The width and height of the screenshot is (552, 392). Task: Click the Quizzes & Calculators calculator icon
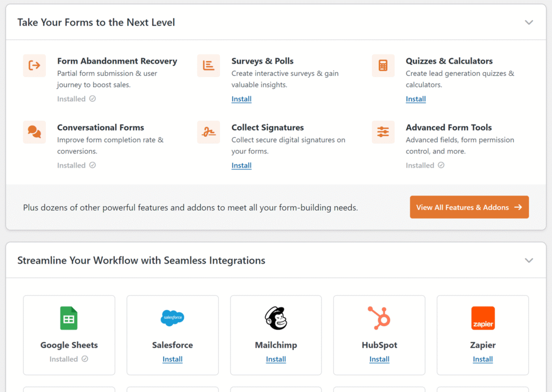pos(383,65)
